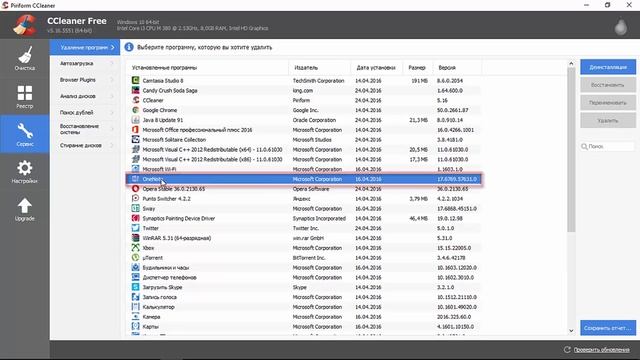Click the Opera Stable icon
640x360 pixels.
point(136,189)
